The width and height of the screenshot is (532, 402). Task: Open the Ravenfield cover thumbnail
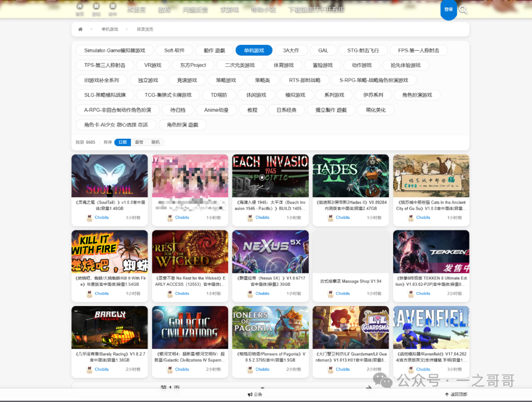[x=431, y=328]
